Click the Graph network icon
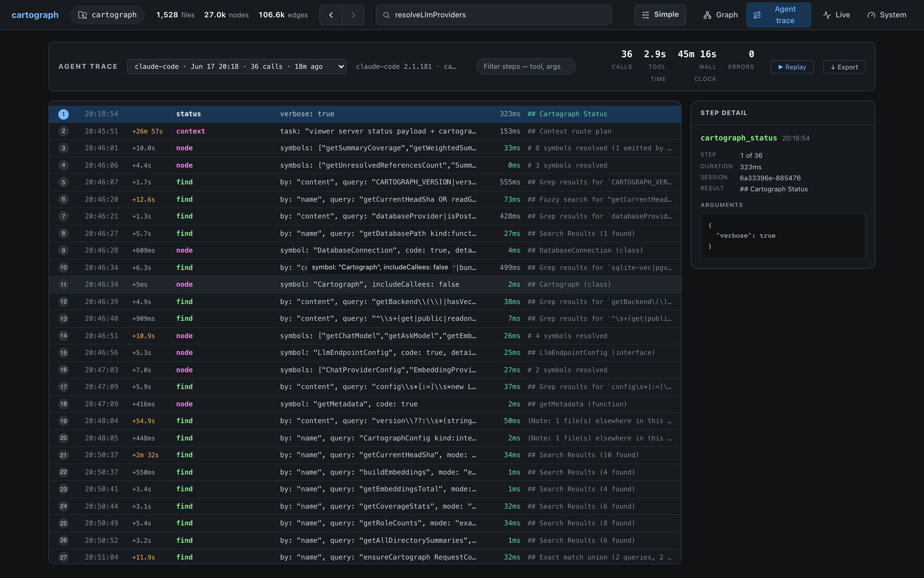The height and width of the screenshot is (578, 924). tap(707, 15)
